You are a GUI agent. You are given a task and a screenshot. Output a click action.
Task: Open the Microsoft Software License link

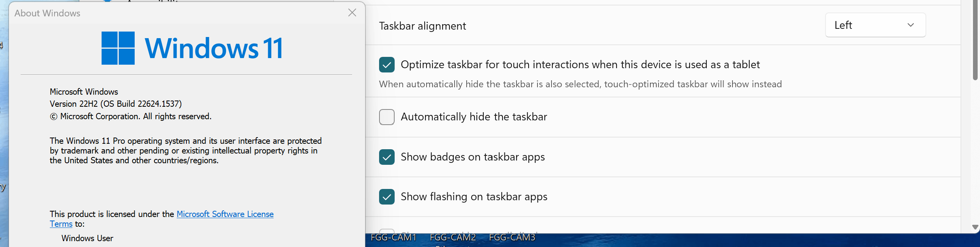pos(225,214)
